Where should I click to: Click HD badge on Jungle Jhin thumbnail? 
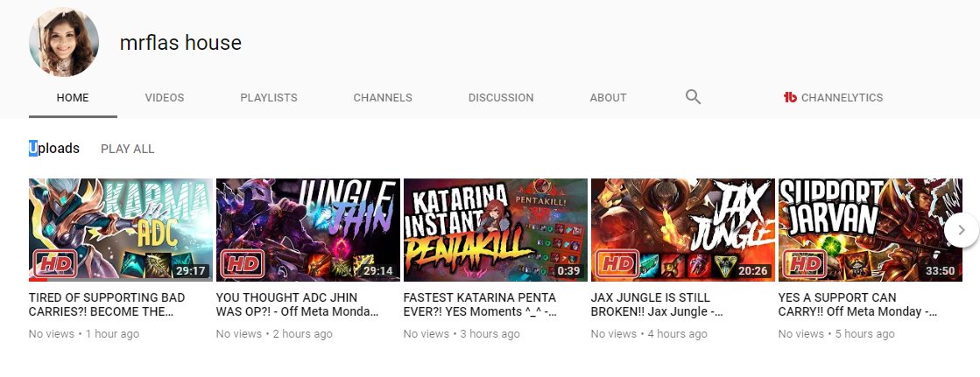[x=243, y=264]
